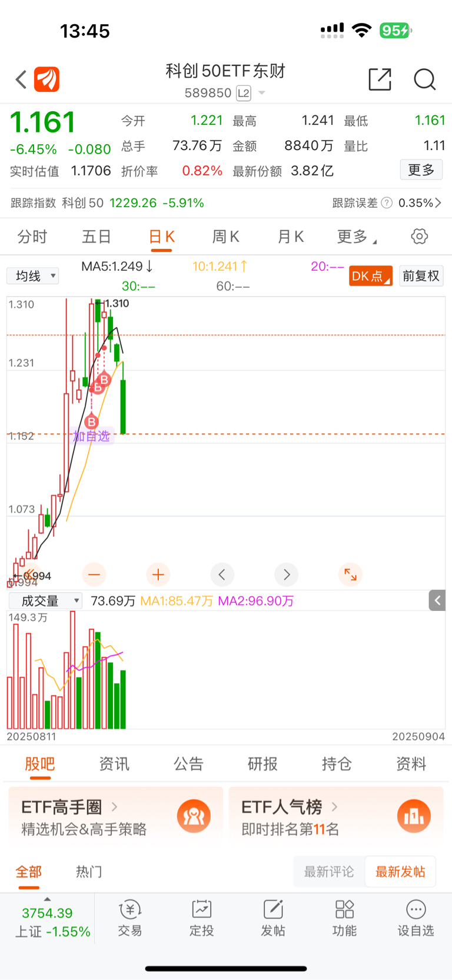
Task: Expand stock code 589850 dropdown arrow
Action: click(262, 93)
